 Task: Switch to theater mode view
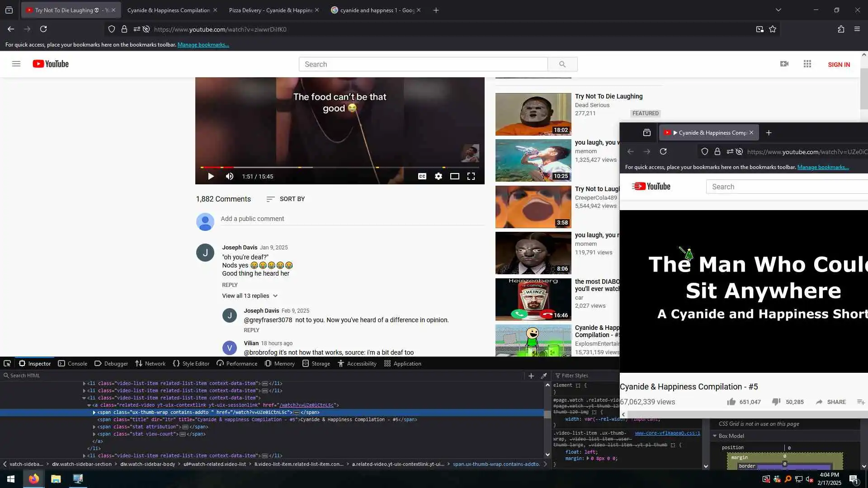454,176
